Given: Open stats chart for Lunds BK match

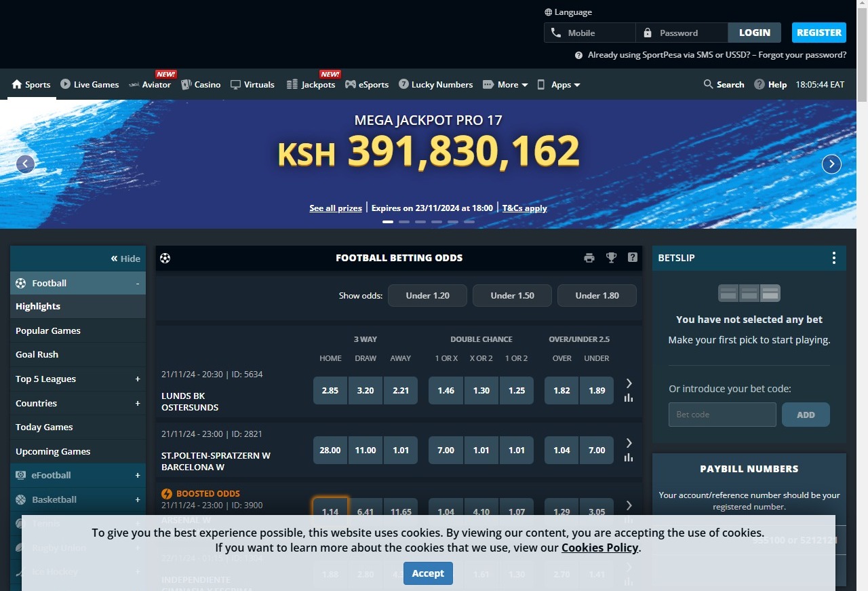Looking at the screenshot, I should coord(629,398).
